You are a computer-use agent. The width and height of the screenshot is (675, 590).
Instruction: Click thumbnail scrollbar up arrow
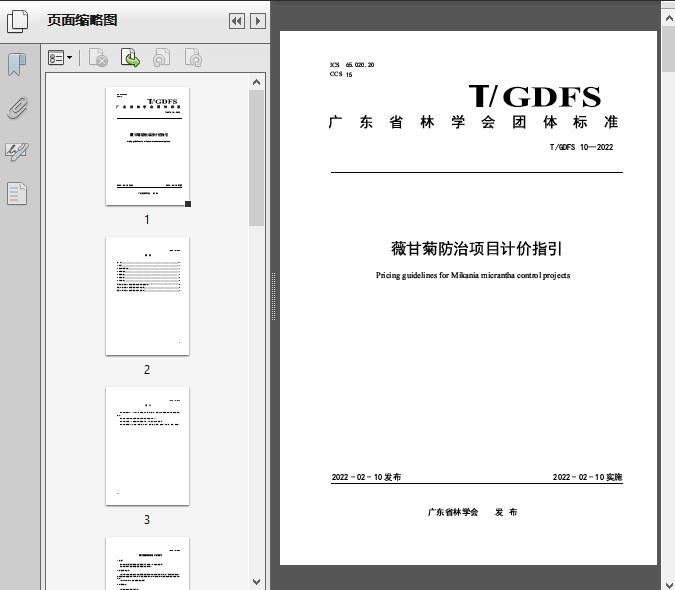[x=257, y=82]
